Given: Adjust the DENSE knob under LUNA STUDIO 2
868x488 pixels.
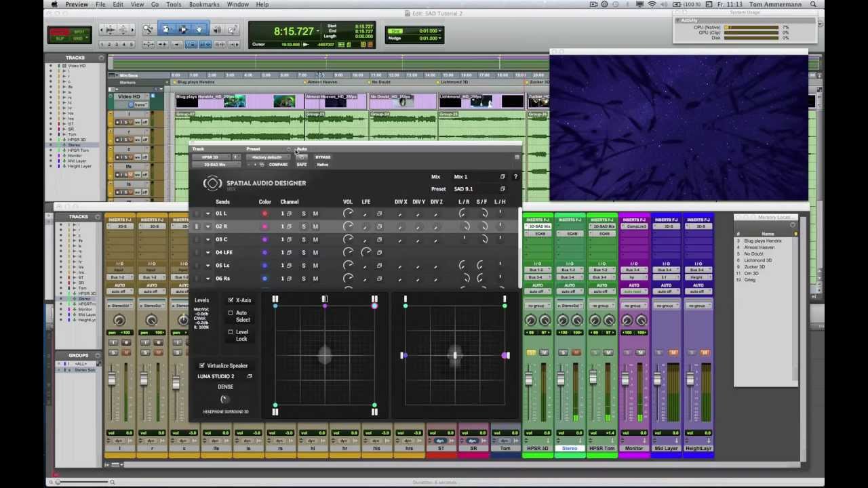Looking at the screenshot, I should pos(225,399).
